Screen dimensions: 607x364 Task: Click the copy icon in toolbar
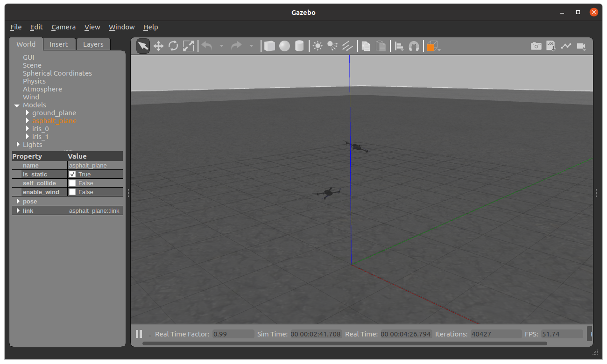coord(366,46)
